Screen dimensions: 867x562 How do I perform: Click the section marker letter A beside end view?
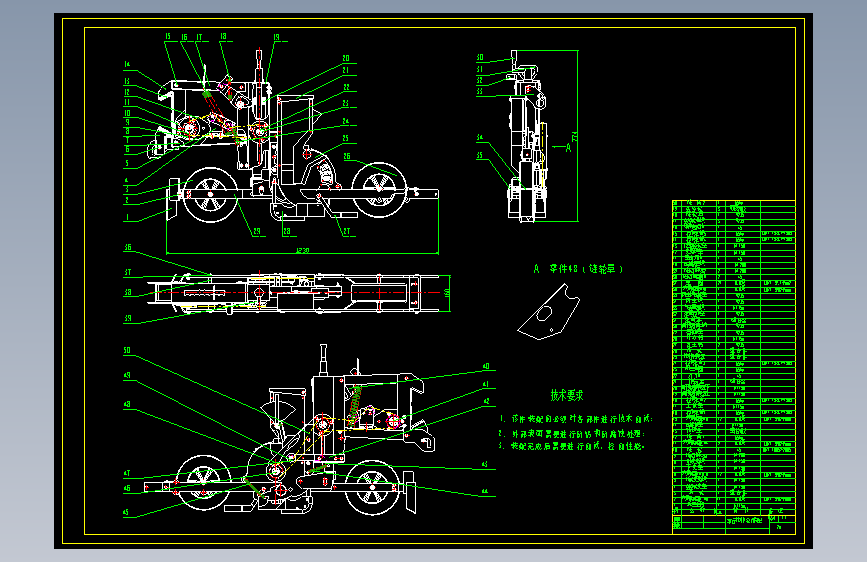[x=568, y=147]
